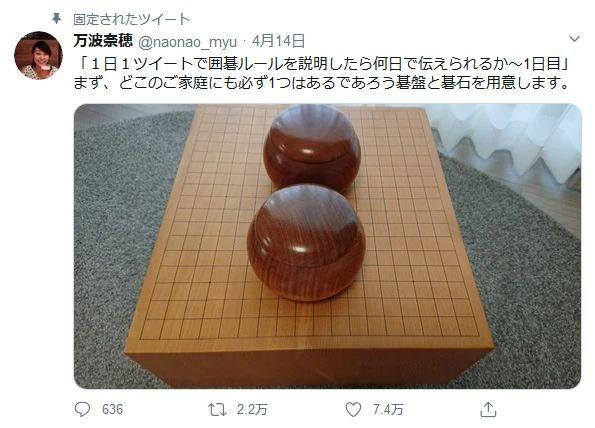Screen dimensions: 595x428
Task: Open the tweet's 4月14日 date link
Action: pos(278,41)
